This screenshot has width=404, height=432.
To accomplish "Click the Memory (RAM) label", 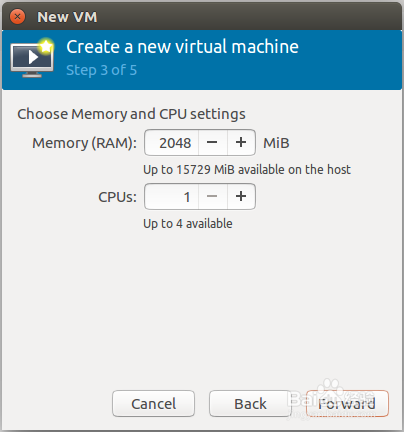I will click(84, 143).
